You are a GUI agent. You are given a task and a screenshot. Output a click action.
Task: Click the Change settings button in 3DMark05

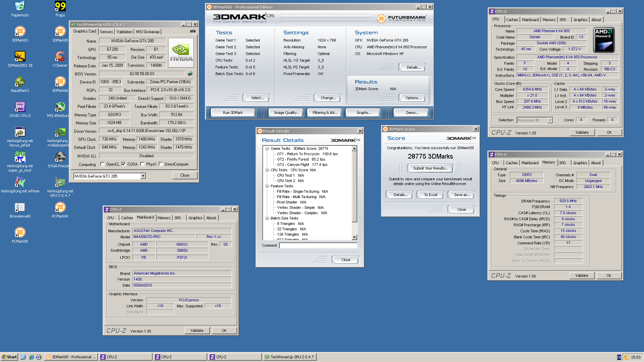coord(328,98)
